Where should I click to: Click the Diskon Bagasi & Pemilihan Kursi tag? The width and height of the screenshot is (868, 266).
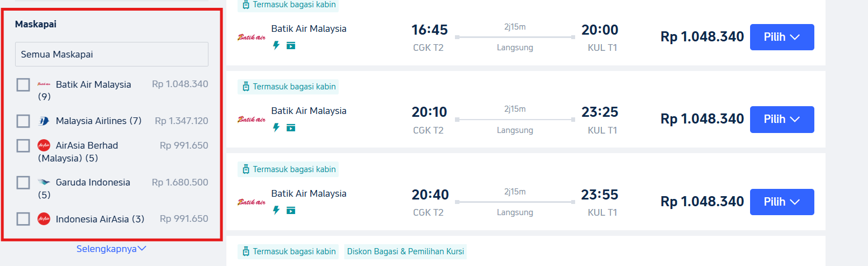[405, 251]
